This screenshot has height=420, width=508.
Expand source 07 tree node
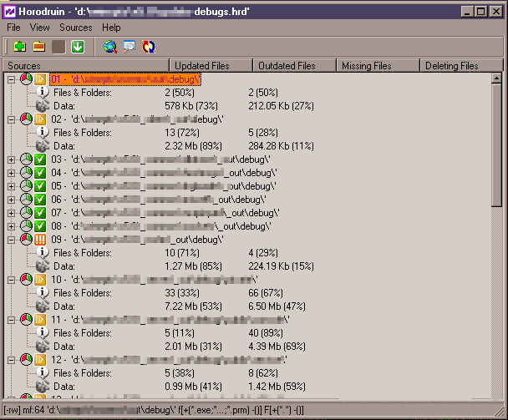pyautogui.click(x=12, y=213)
